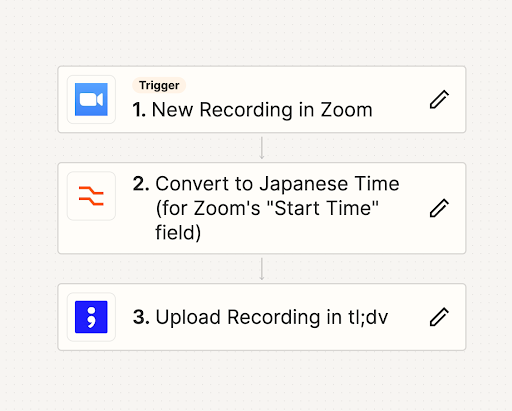Image resolution: width=512 pixels, height=411 pixels.
Task: Select step number 1 label
Action: [139, 110]
